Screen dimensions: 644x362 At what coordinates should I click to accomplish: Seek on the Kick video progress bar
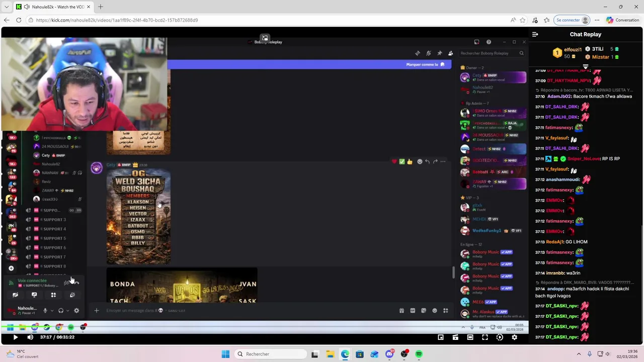click(265, 327)
